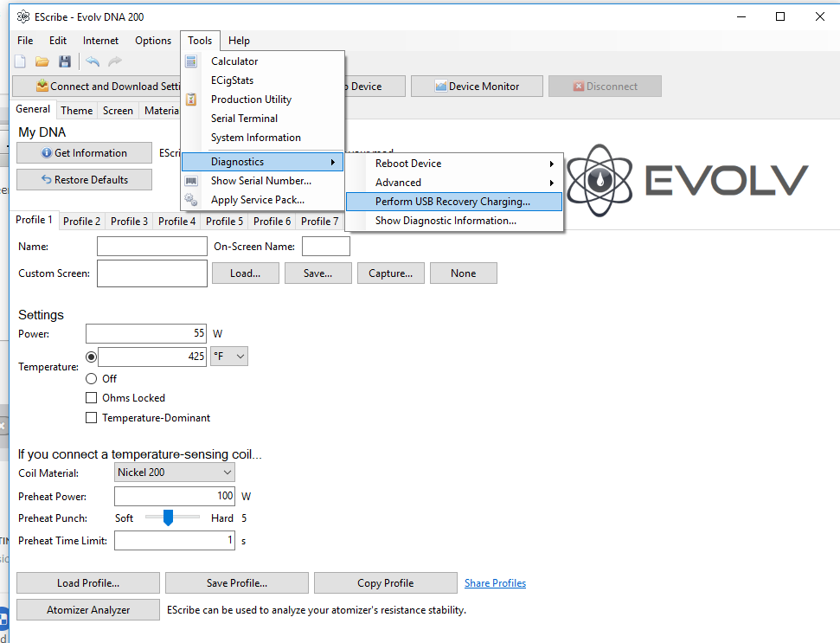Viewport: 840px width, 643px height.
Task: Click the Open folder toolbar icon
Action: pos(42,61)
